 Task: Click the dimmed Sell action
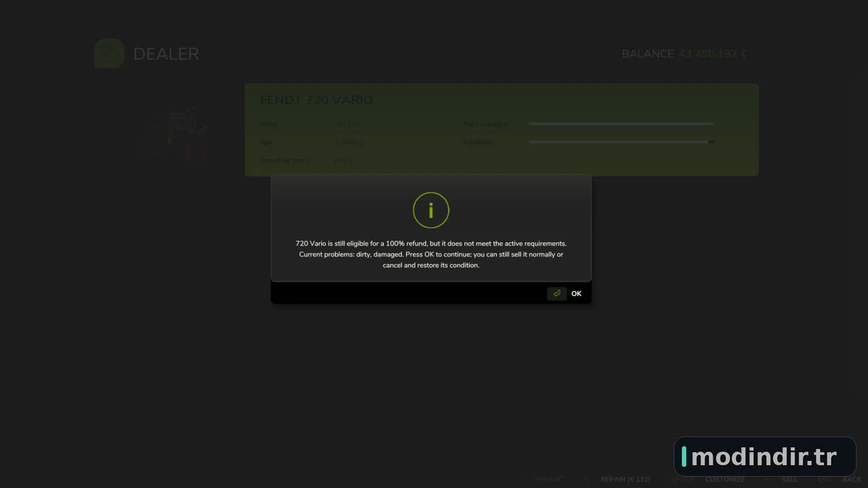click(x=789, y=479)
